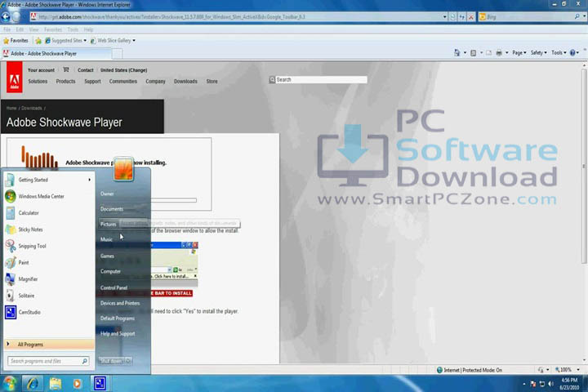This screenshot has width=588, height=392.
Task: Open Control Panel from Start menu
Action: tap(114, 287)
